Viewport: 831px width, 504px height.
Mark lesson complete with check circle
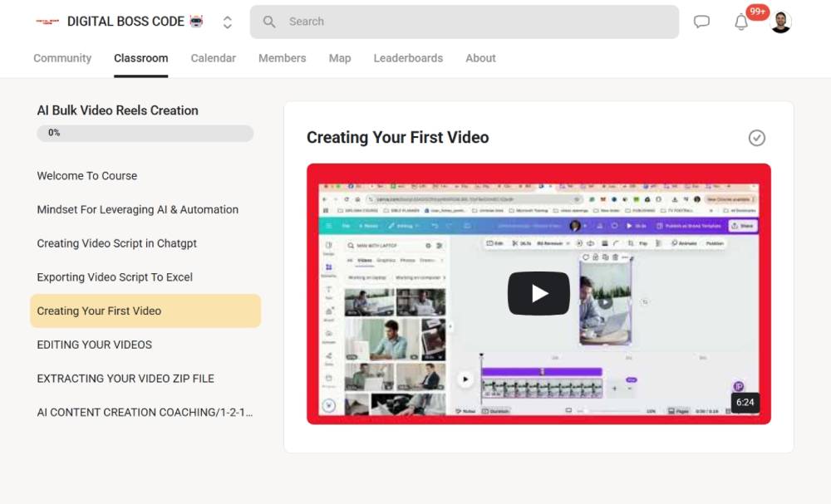[757, 138]
